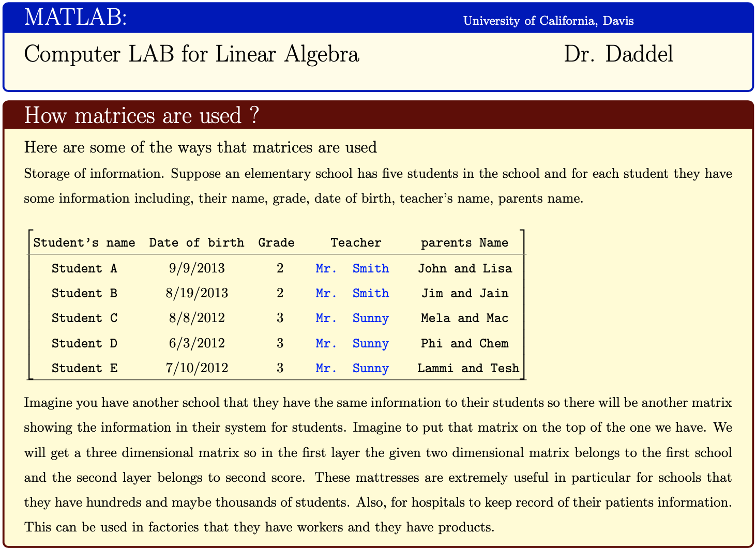
Task: Click the "Student's name" column header
Action: click(84, 242)
